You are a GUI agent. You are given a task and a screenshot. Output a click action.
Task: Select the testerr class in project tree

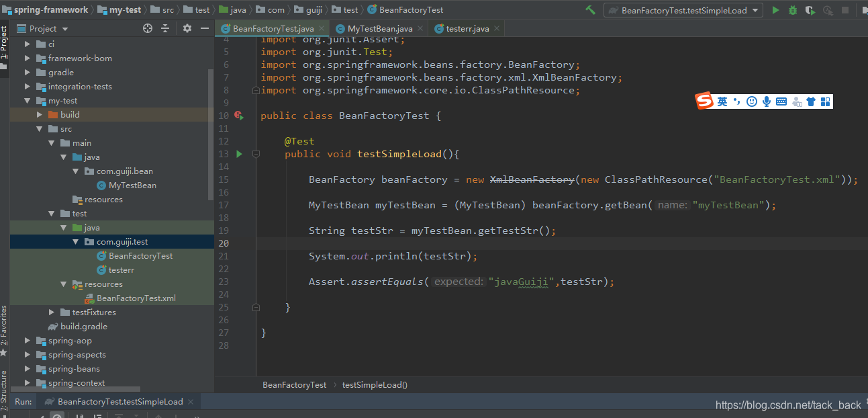115,270
